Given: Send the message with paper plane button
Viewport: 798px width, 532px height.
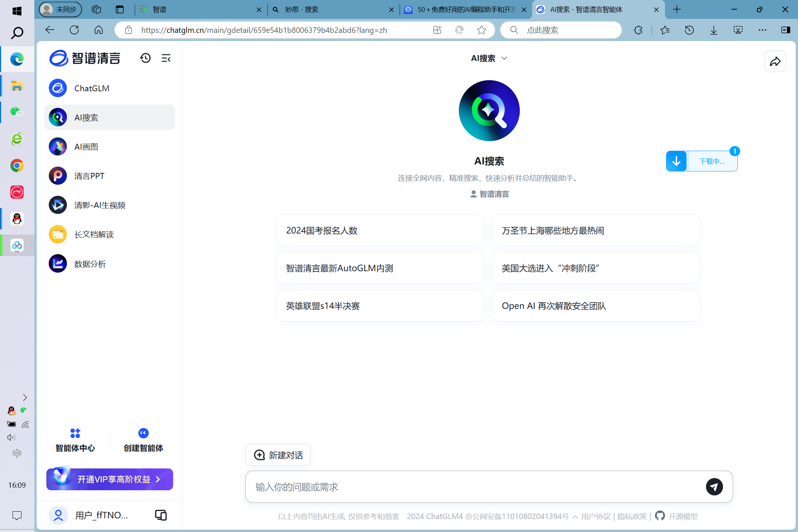Looking at the screenshot, I should pyautogui.click(x=714, y=487).
